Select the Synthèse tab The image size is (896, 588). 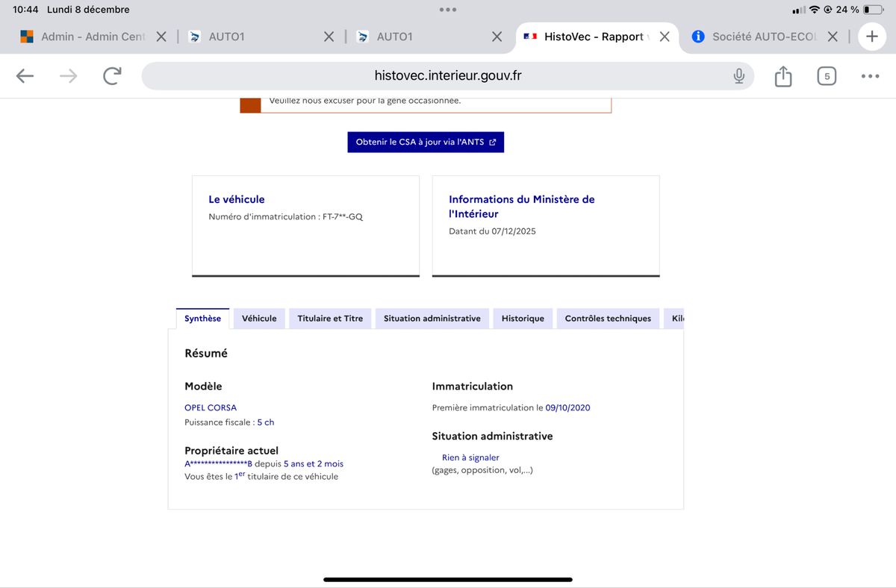tap(202, 319)
